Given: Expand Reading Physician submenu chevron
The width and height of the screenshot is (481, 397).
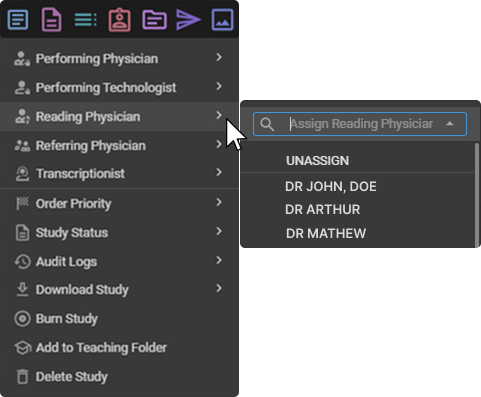Looking at the screenshot, I should (x=219, y=115).
